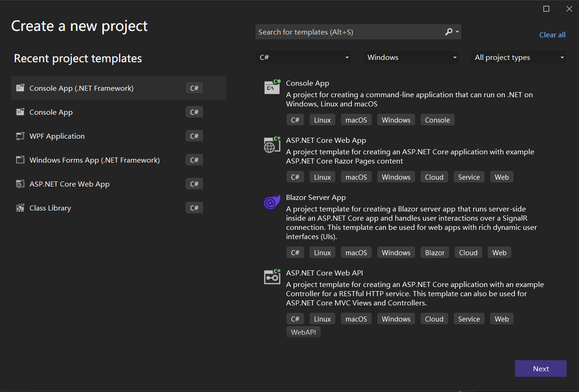The height and width of the screenshot is (392, 579).
Task: Click the Console App icon in the template results list
Action: tap(272, 87)
